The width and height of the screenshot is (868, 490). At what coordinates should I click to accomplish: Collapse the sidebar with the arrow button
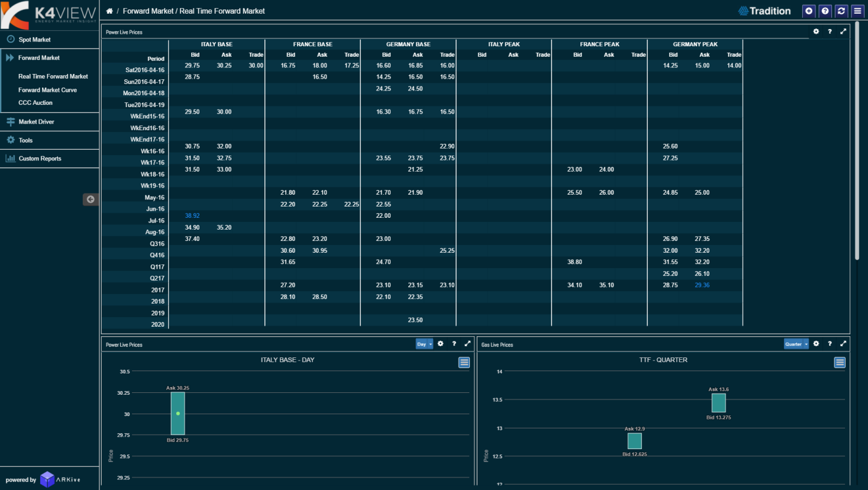[x=91, y=199]
